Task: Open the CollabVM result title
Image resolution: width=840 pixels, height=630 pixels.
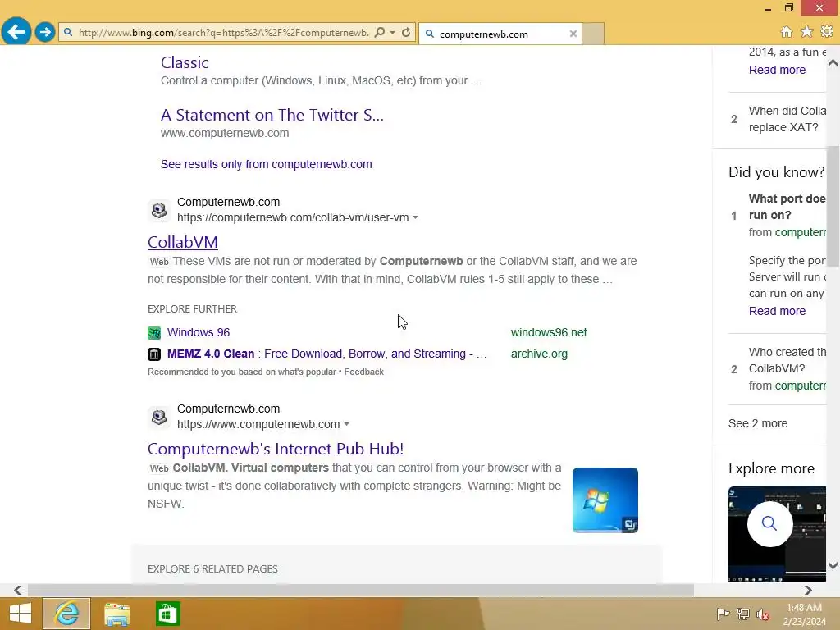Action: 183,242
